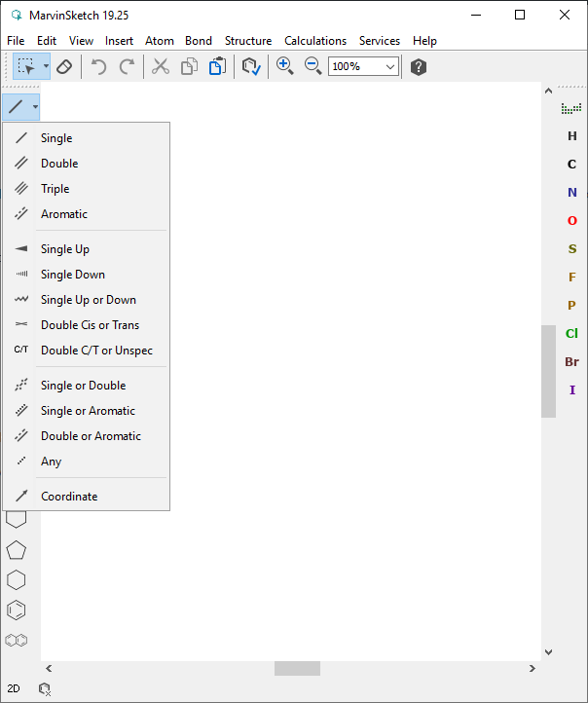Click the Paste clipboard icon
Viewport: 588px width, 703px height.
[217, 67]
